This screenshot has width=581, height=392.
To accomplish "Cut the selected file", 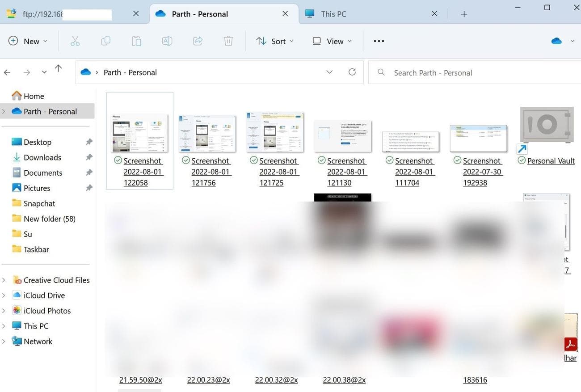I will pyautogui.click(x=75, y=41).
